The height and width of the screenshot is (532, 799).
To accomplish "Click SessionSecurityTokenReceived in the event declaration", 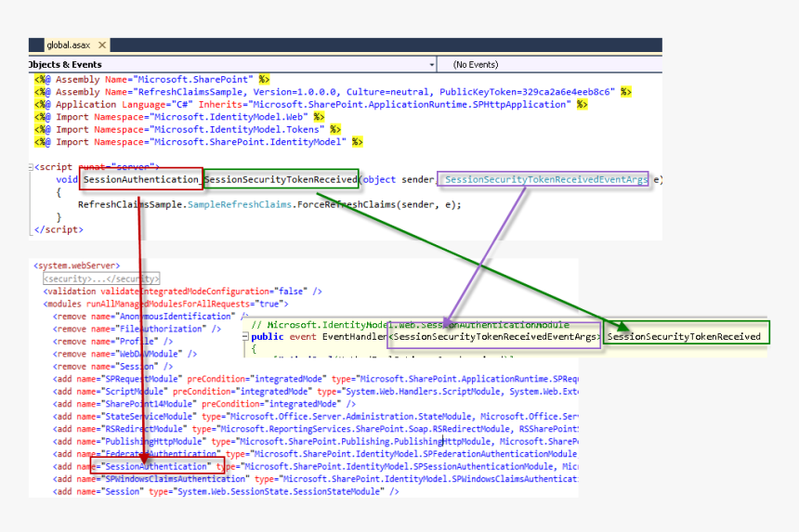I will pyautogui.click(x=685, y=336).
